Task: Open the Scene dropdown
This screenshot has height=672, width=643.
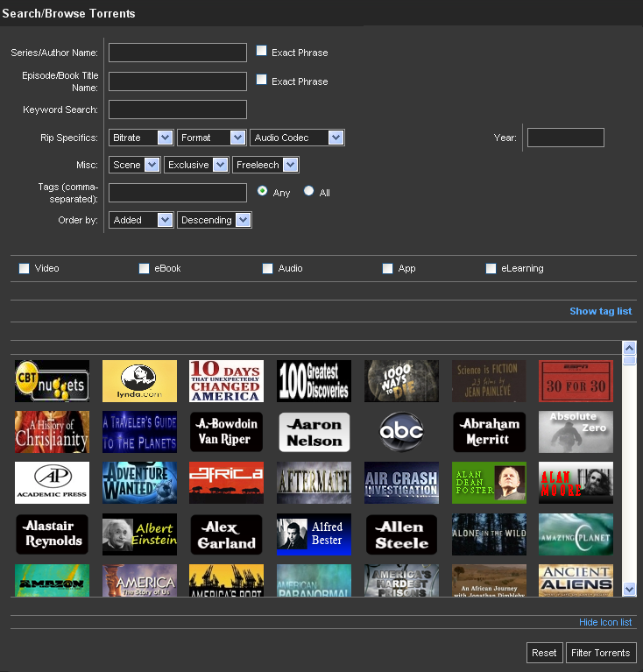Action: point(135,165)
